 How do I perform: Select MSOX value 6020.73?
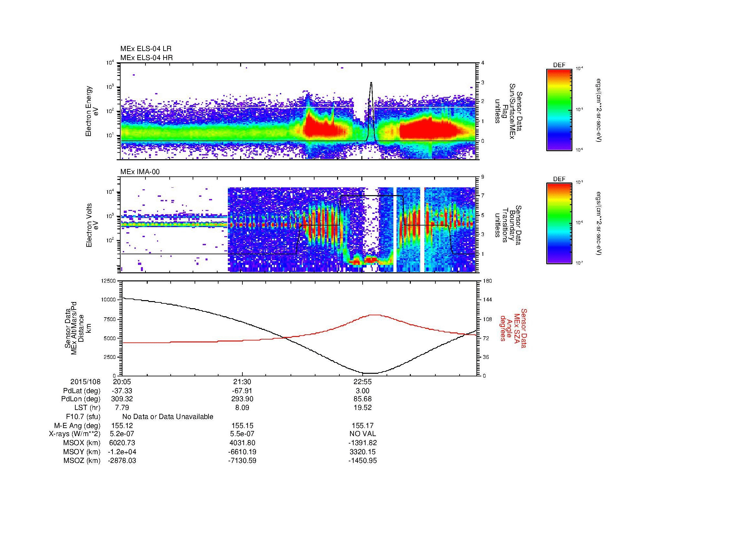coord(122,443)
